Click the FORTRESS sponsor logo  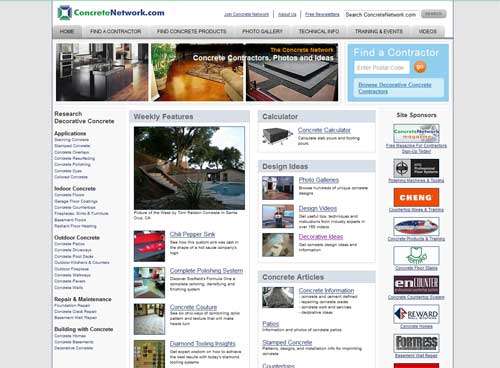click(416, 343)
